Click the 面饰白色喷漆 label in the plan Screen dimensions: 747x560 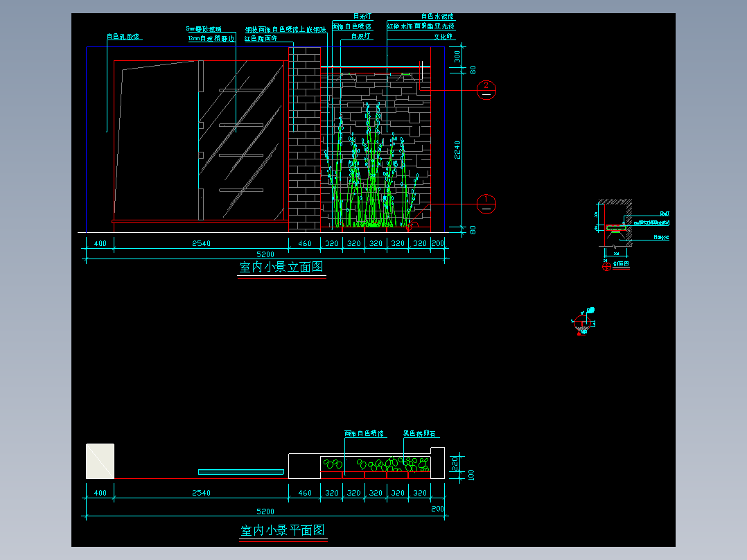pos(364,434)
